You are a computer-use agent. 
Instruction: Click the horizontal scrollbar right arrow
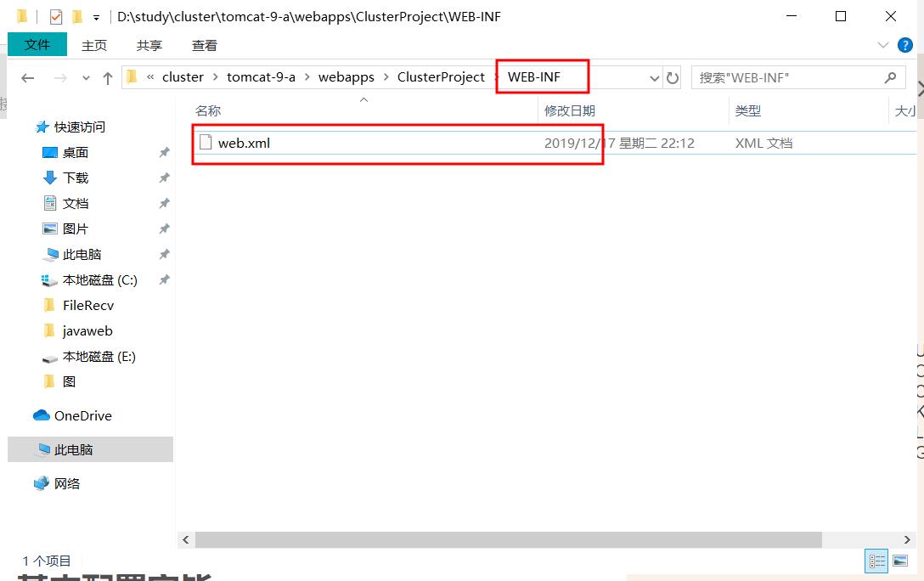point(907,539)
